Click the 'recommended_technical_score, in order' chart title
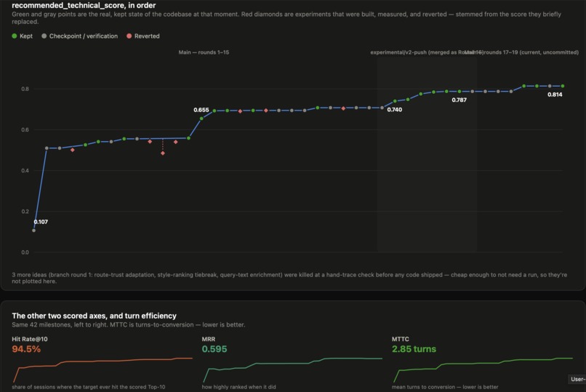The width and height of the screenshot is (586, 392). pos(84,5)
